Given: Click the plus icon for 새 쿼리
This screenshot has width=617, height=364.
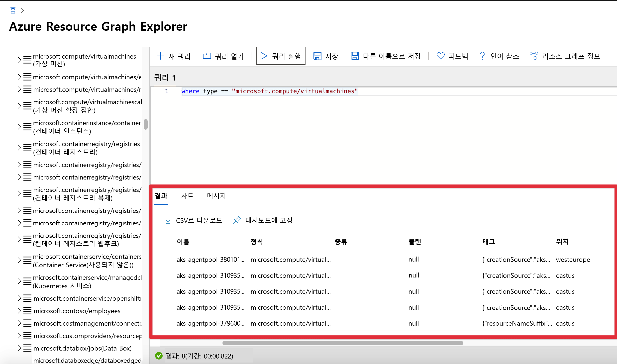Looking at the screenshot, I should pyautogui.click(x=160, y=56).
